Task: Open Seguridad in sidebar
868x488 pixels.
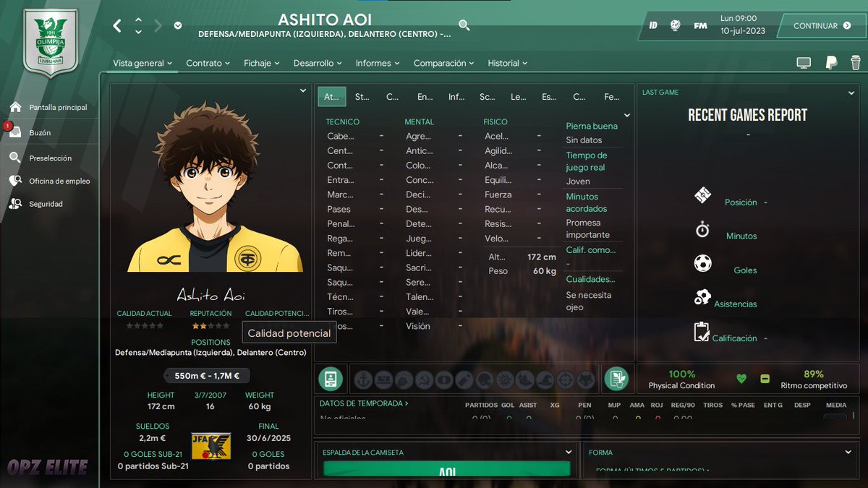Action: [x=36, y=204]
